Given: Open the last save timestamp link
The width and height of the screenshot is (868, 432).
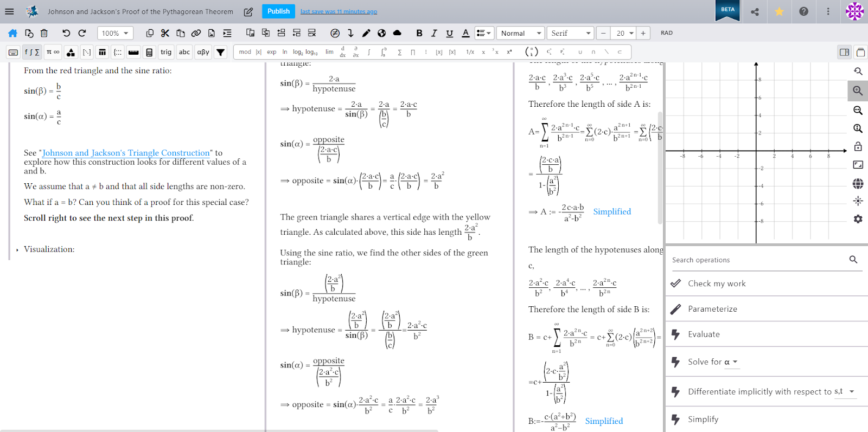Looking at the screenshot, I should 339,11.
